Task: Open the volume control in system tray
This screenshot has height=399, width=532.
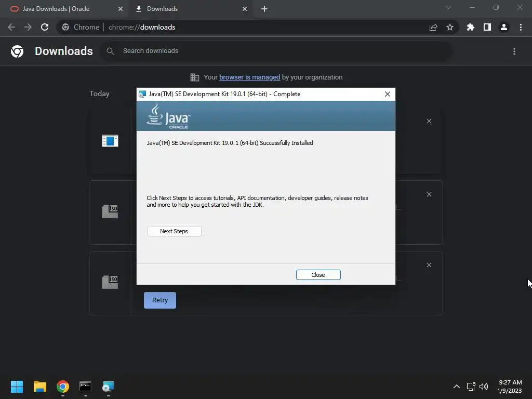Action: (484, 387)
